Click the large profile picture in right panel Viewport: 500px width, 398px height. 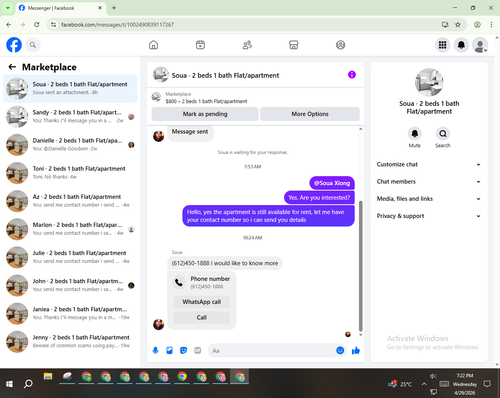click(x=429, y=82)
